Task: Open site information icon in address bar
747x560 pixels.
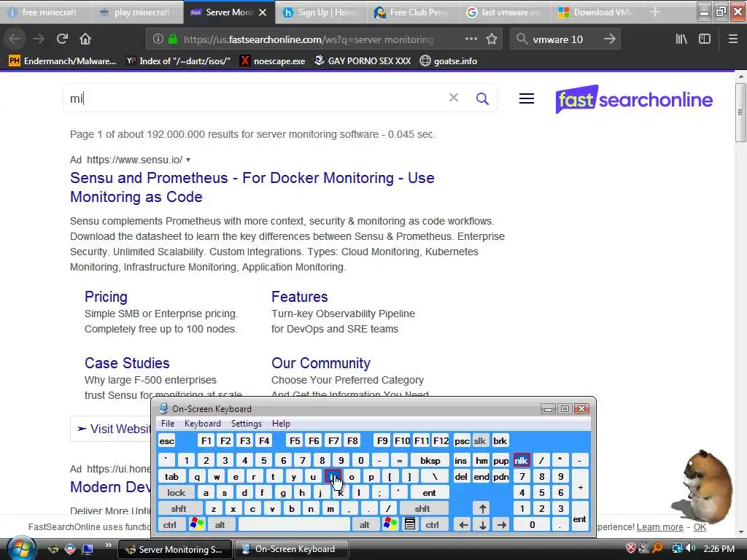Action: pos(158,39)
